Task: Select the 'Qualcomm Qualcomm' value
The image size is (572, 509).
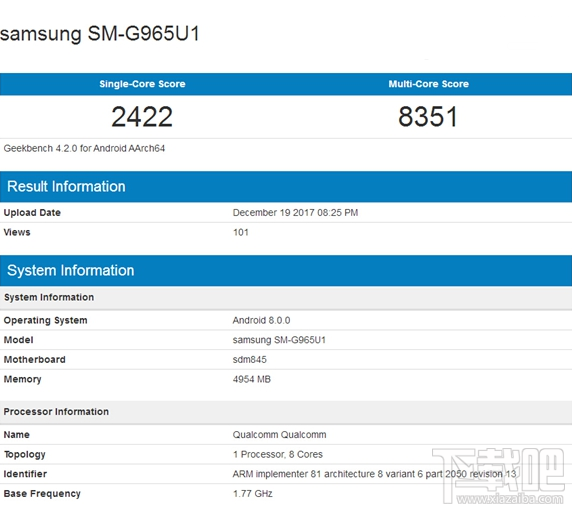Action: (279, 435)
